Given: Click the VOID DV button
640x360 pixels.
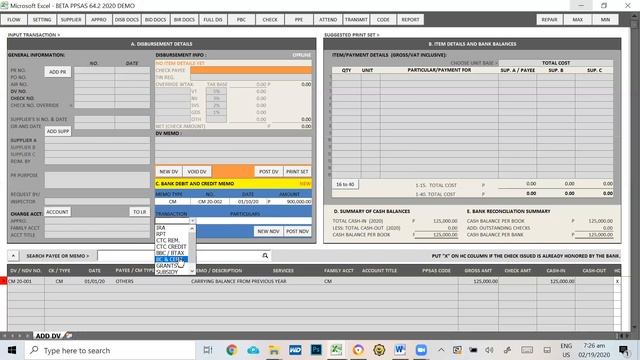Looking at the screenshot, I should 197,172.
